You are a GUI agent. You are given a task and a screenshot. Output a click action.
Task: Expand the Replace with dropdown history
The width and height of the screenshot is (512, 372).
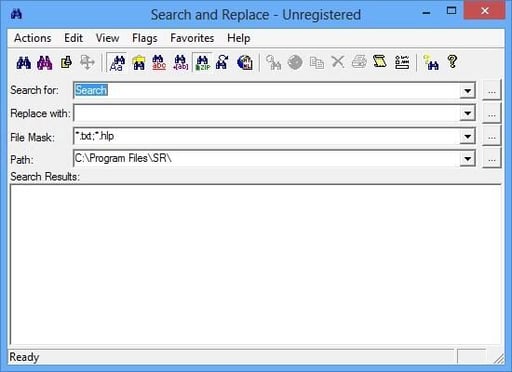467,114
